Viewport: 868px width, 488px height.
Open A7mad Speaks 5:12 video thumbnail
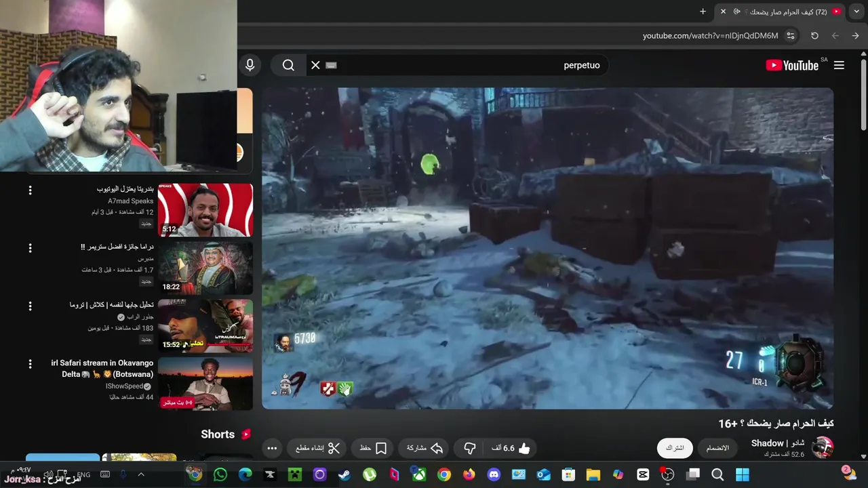pyautogui.click(x=205, y=209)
